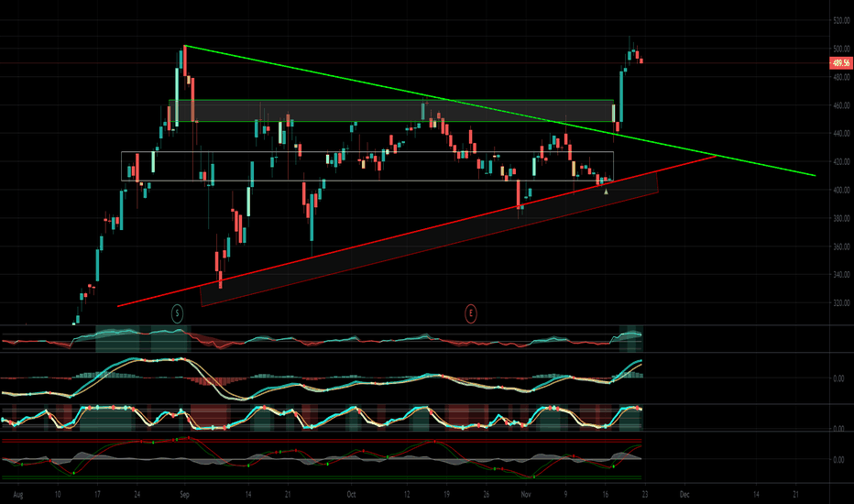Select the green-bordered resistance rectangle zone
Image resolution: width=854 pixels, height=504 pixels.
pyautogui.click(x=391, y=111)
